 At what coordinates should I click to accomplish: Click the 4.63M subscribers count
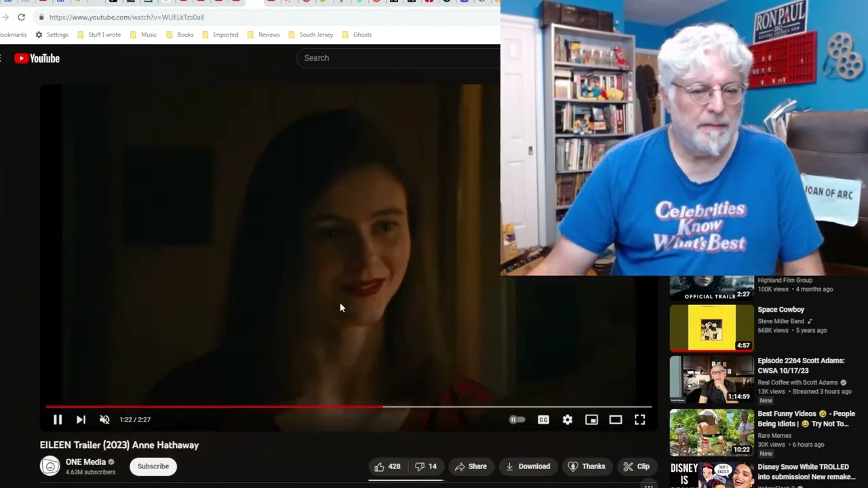coord(90,472)
